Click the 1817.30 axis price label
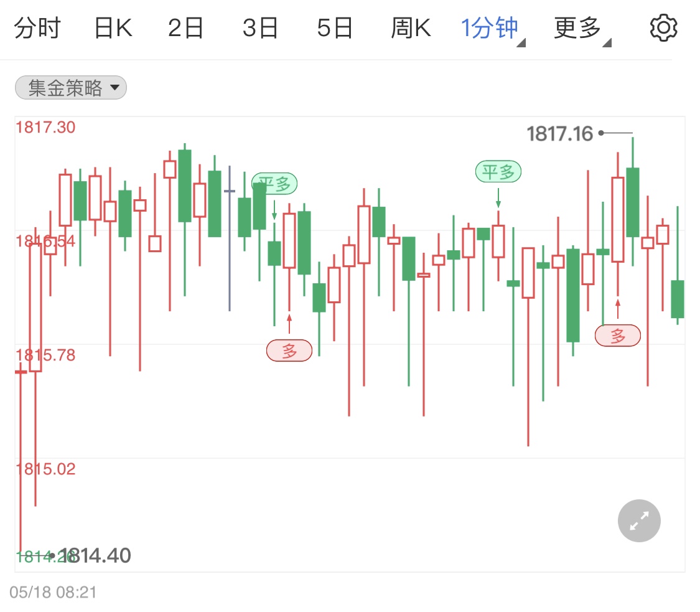The width and height of the screenshot is (700, 612). [45, 126]
